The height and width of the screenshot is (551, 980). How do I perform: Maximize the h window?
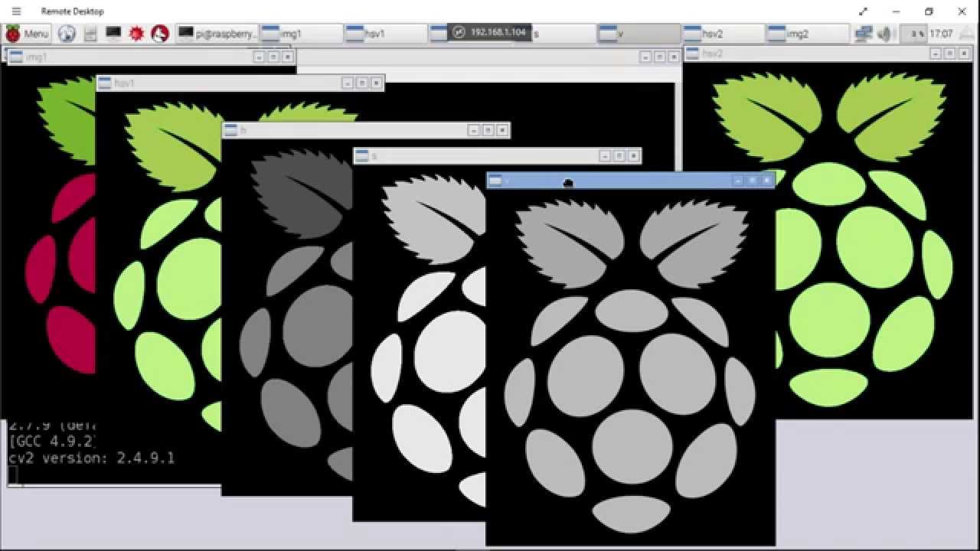click(488, 130)
